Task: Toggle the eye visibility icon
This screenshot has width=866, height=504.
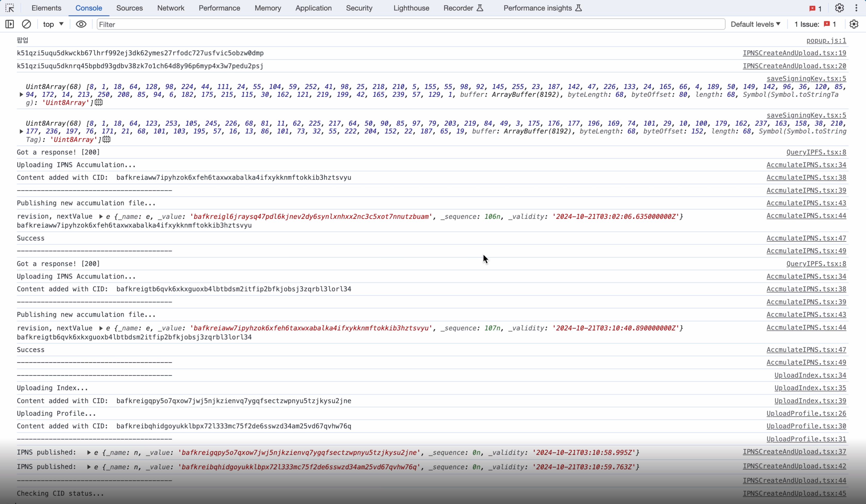Action: click(81, 24)
